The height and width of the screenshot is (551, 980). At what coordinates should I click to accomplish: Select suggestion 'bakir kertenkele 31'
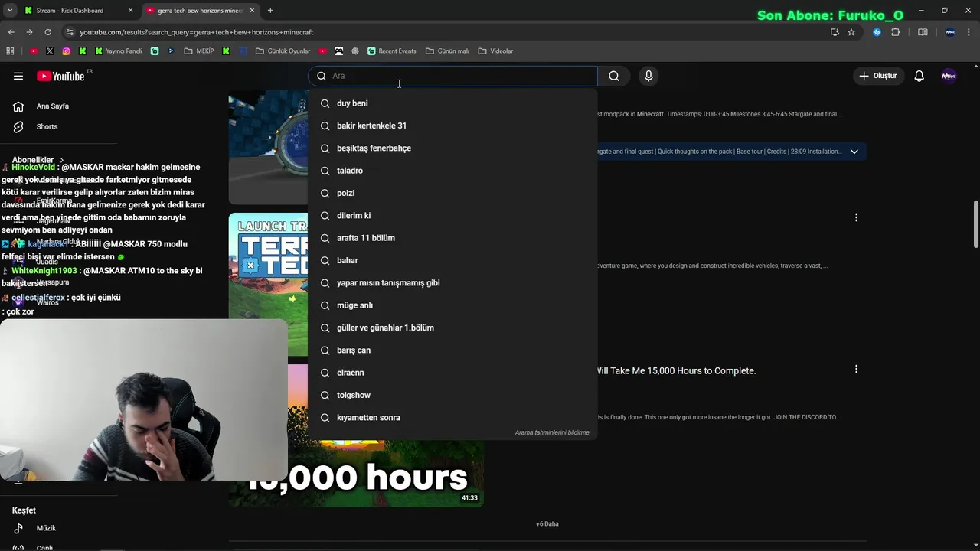coord(452,126)
